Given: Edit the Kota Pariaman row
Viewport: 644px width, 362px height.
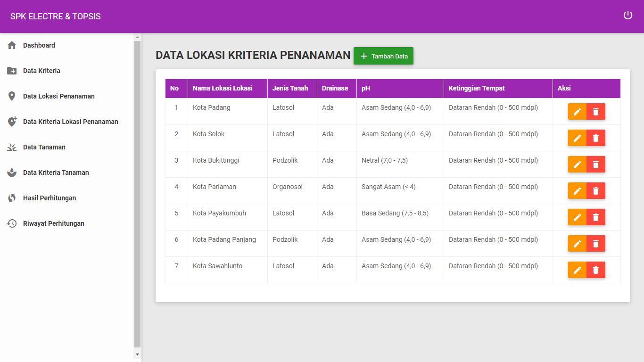Looking at the screenshot, I should (577, 191).
